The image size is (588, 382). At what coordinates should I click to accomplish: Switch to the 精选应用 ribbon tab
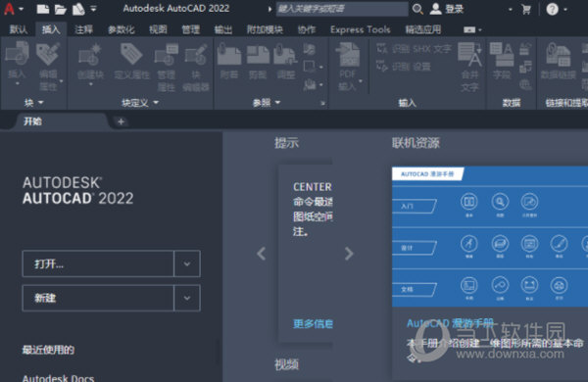tap(423, 29)
